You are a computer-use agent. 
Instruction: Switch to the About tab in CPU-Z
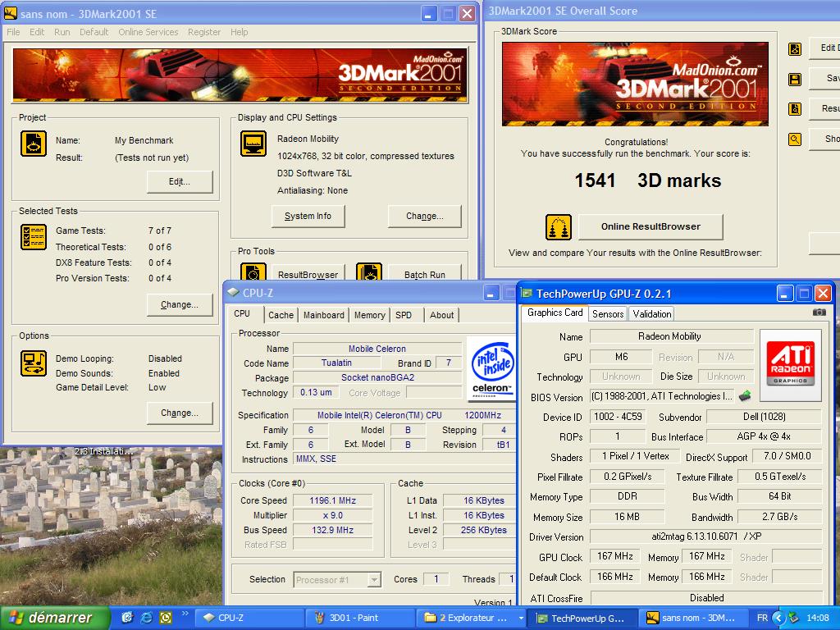[442, 315]
